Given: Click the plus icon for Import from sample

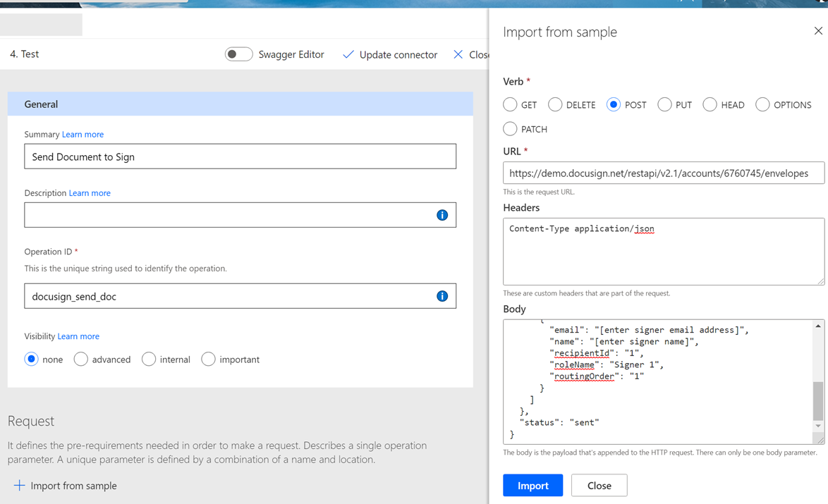Looking at the screenshot, I should coord(20,485).
